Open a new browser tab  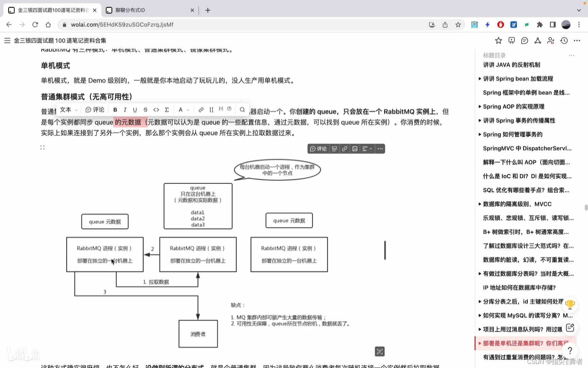(x=208, y=10)
